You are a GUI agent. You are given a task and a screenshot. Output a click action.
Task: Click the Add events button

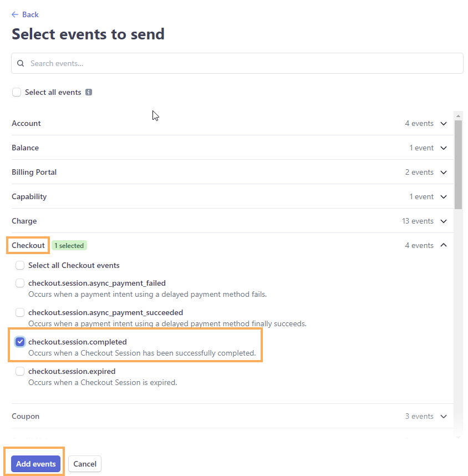[x=36, y=464]
